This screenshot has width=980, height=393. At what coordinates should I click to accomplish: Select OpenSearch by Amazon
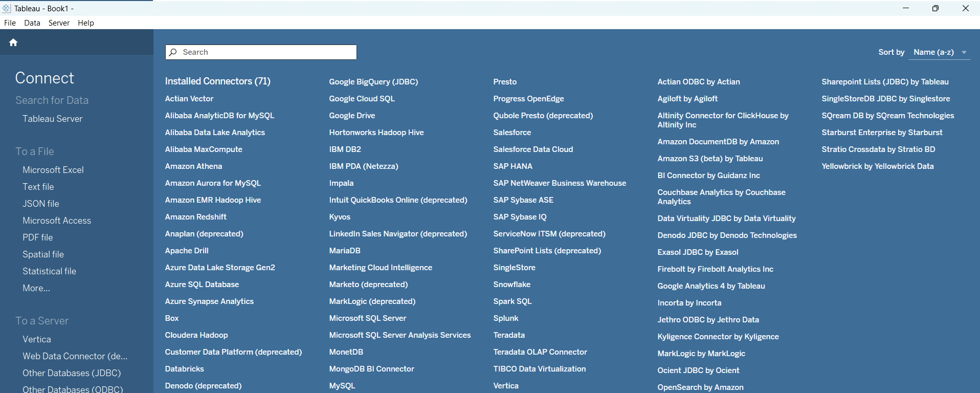tap(701, 387)
